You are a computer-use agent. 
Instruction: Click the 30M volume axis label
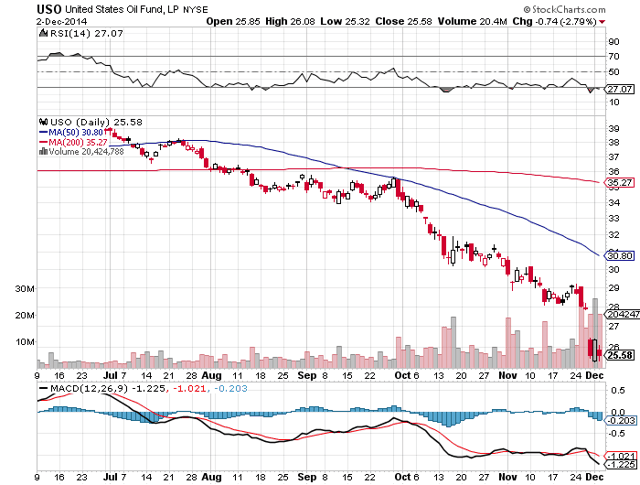point(24,289)
